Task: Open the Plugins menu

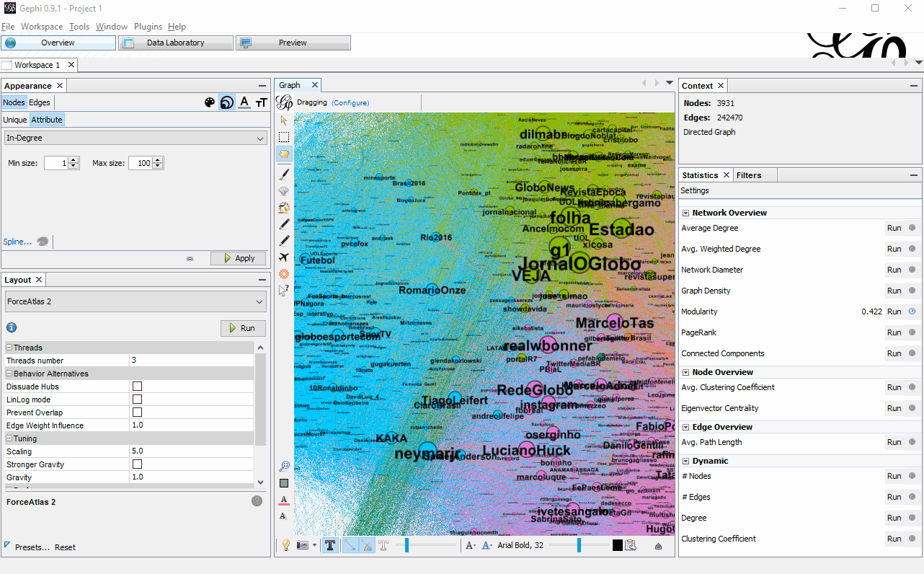Action: [148, 27]
